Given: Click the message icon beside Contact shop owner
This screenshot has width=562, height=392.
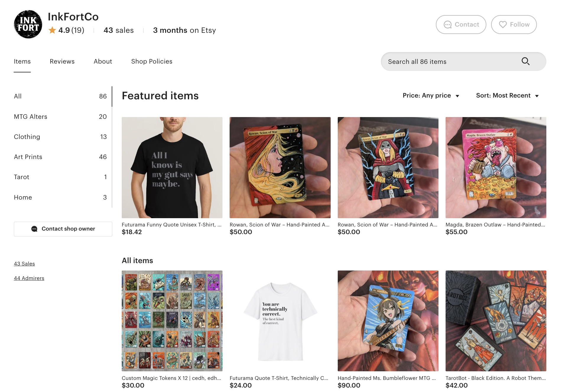Looking at the screenshot, I should point(35,229).
